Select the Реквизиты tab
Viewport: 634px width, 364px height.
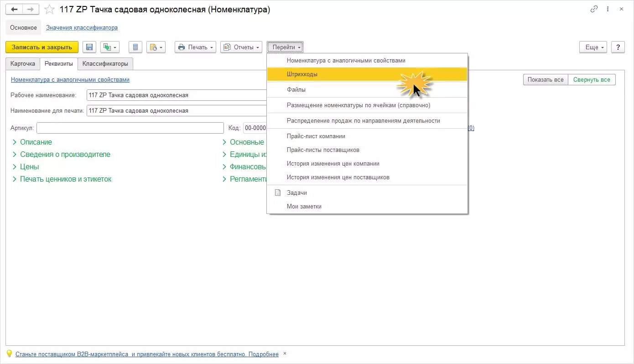coord(59,64)
